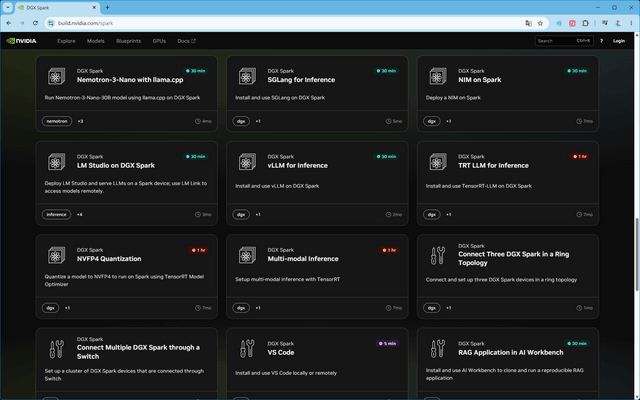Click the Login button

pos(619,41)
